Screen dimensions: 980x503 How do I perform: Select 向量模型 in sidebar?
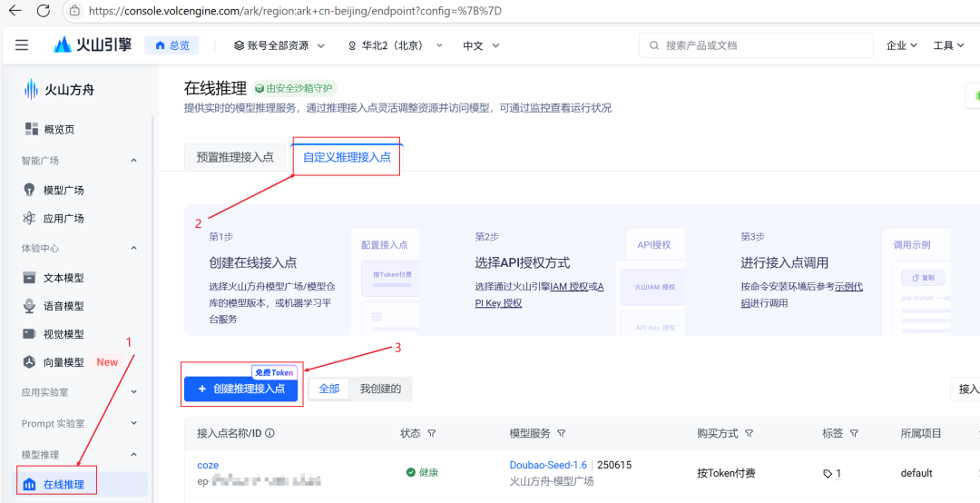[x=64, y=362]
